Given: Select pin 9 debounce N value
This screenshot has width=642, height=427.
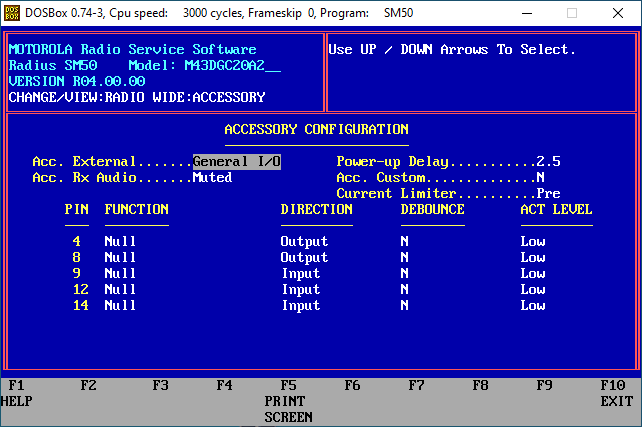Looking at the screenshot, I should 404,273.
